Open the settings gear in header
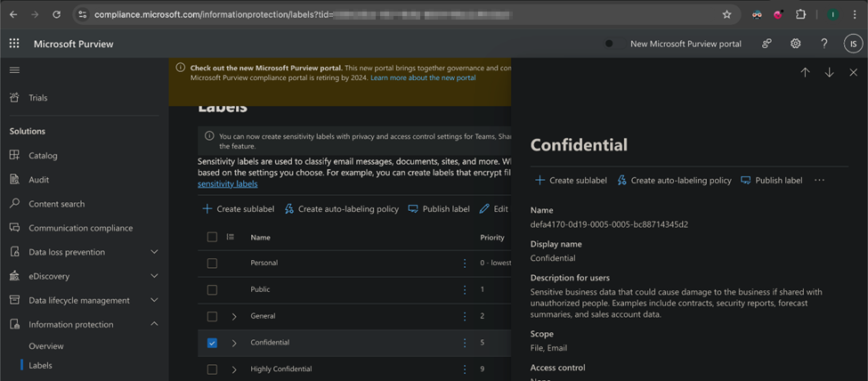Screen dimensions: 868x381 point(795,44)
